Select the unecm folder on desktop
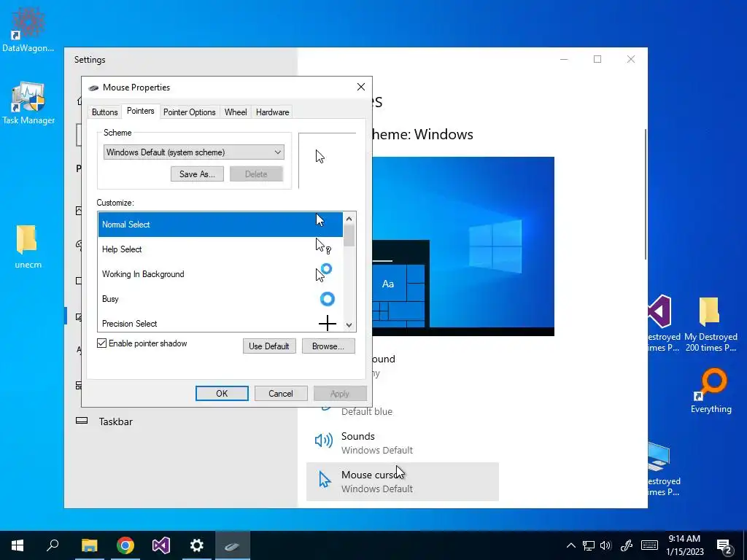The height and width of the screenshot is (560, 747). [28, 246]
